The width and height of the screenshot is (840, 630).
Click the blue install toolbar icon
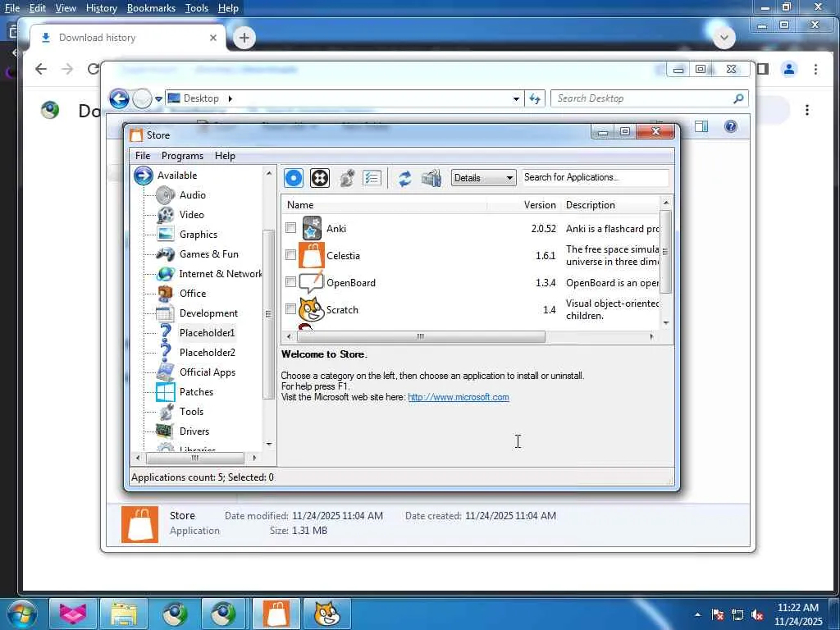coord(294,178)
